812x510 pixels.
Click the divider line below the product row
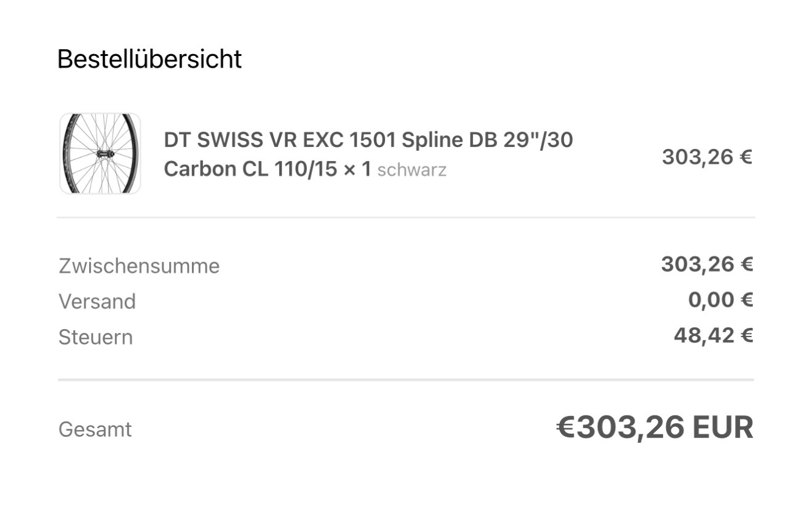406,217
